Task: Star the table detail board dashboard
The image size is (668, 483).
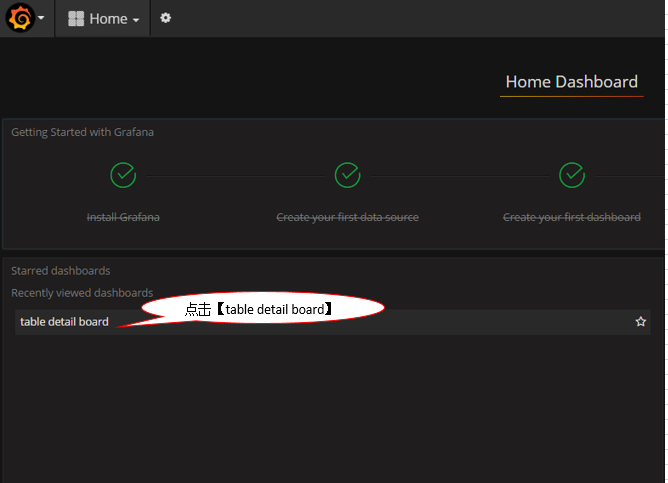Action: click(640, 322)
